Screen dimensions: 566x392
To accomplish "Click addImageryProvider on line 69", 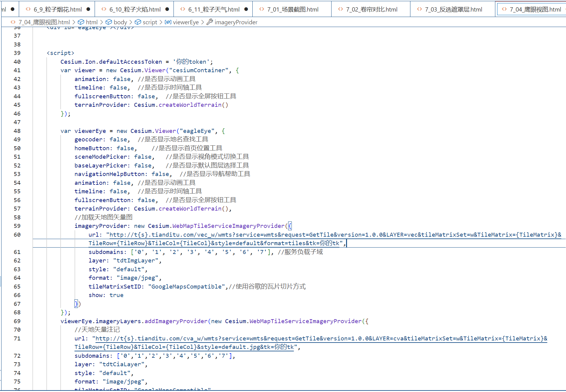I will coord(176,321).
